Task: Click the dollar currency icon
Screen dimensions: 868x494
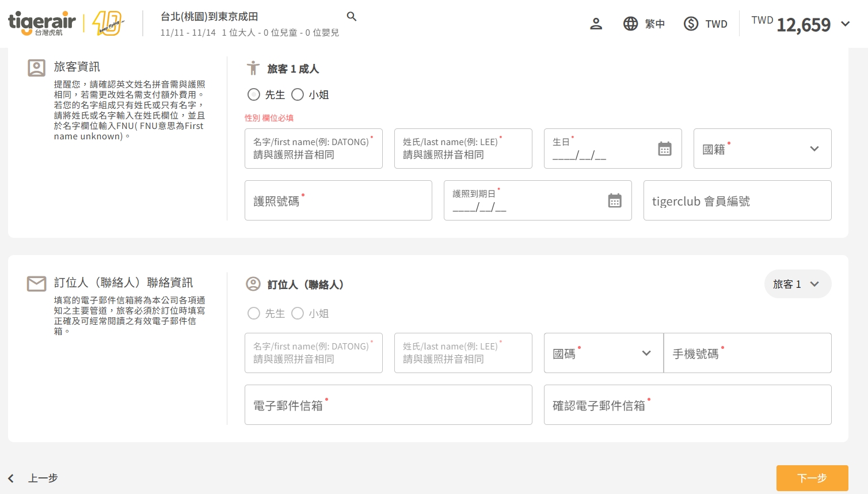Action: tap(691, 24)
